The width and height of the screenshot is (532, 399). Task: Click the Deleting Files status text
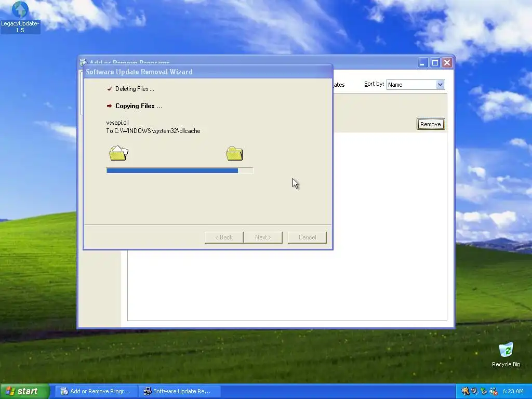tap(135, 89)
